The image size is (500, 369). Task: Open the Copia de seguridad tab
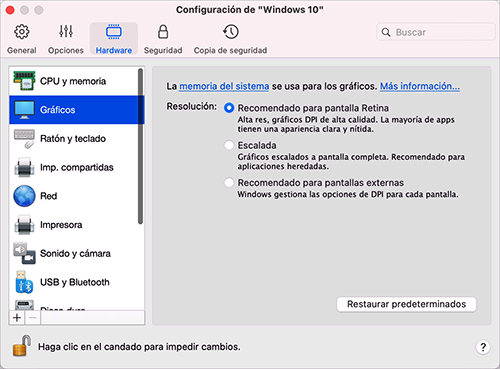point(230,39)
